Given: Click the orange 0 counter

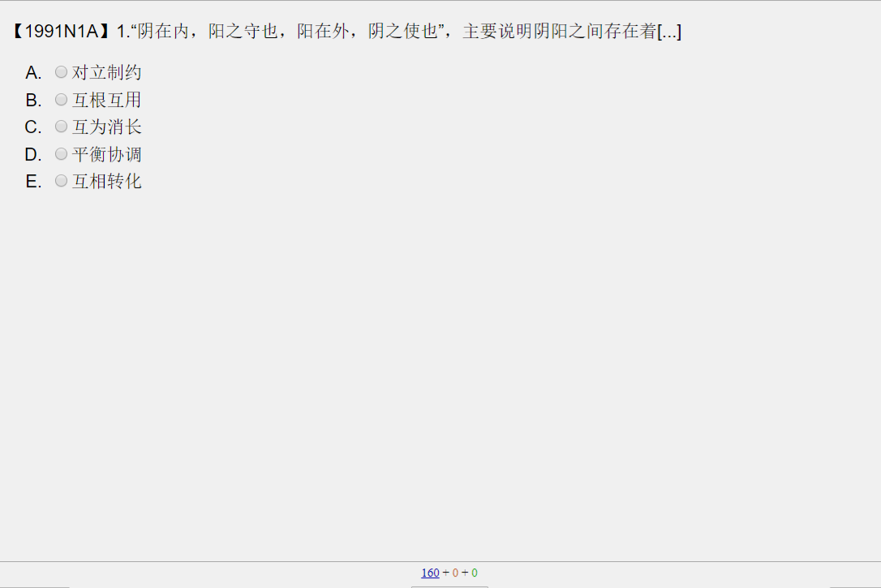Looking at the screenshot, I should pos(455,573).
